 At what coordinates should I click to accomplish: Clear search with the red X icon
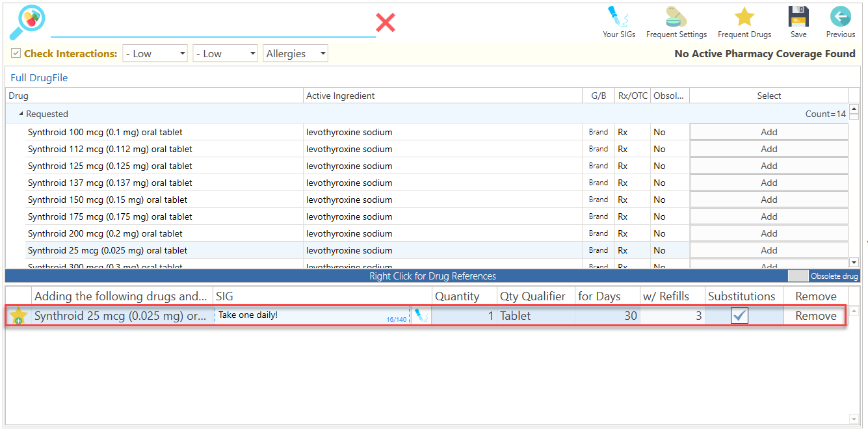(x=386, y=23)
